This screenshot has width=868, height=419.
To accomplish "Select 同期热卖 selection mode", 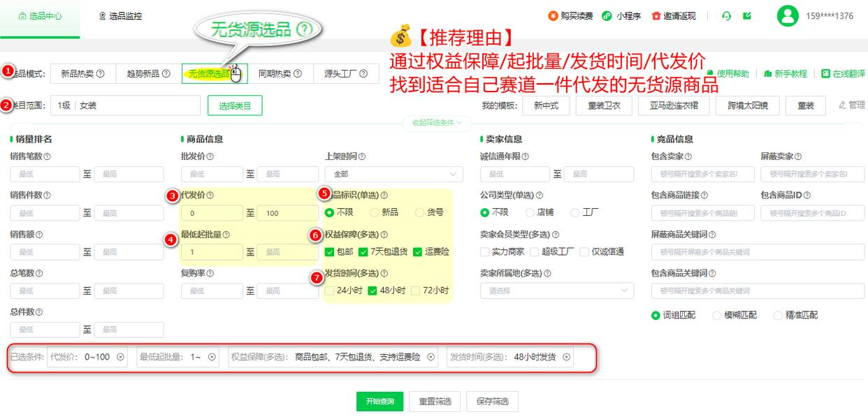I will point(280,74).
